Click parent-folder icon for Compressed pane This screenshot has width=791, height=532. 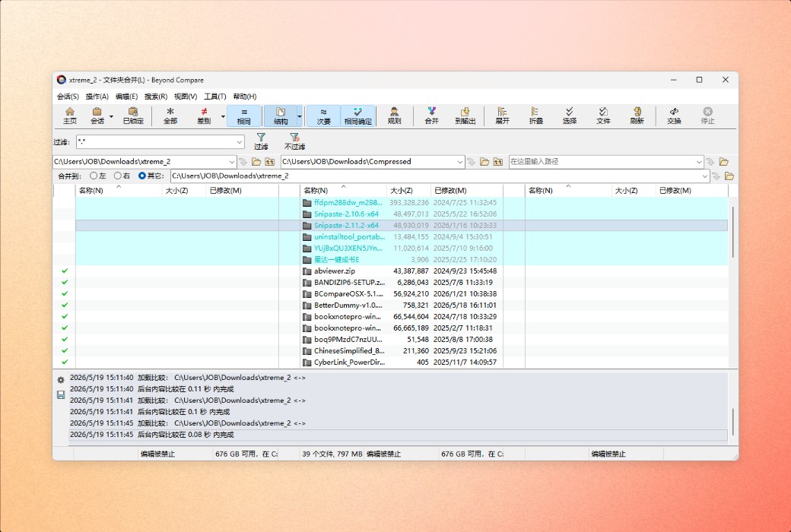498,162
